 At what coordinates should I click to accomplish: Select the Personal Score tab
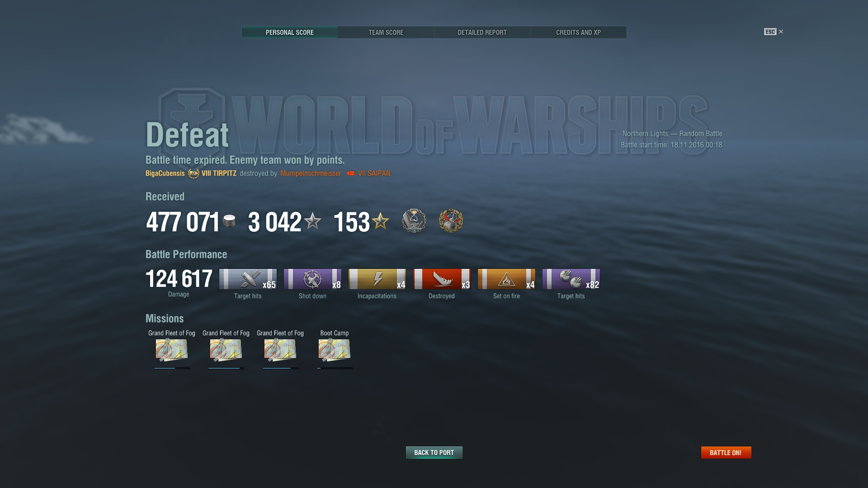(x=290, y=33)
